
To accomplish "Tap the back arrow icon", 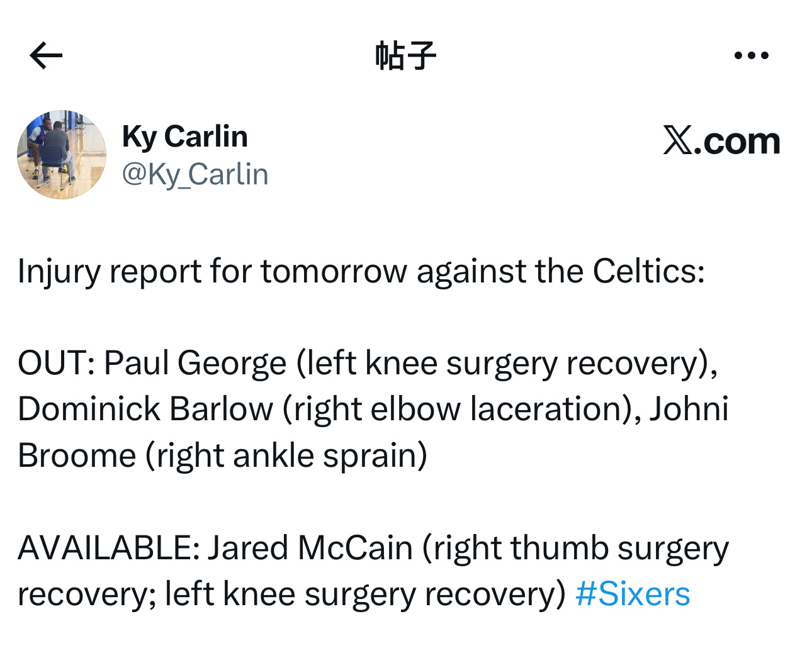I will pyautogui.click(x=46, y=56).
